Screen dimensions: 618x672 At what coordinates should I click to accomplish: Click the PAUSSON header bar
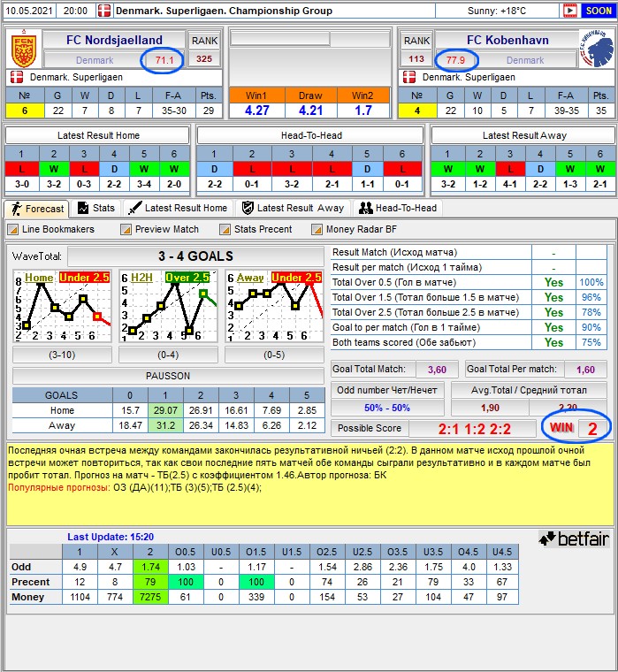click(168, 376)
